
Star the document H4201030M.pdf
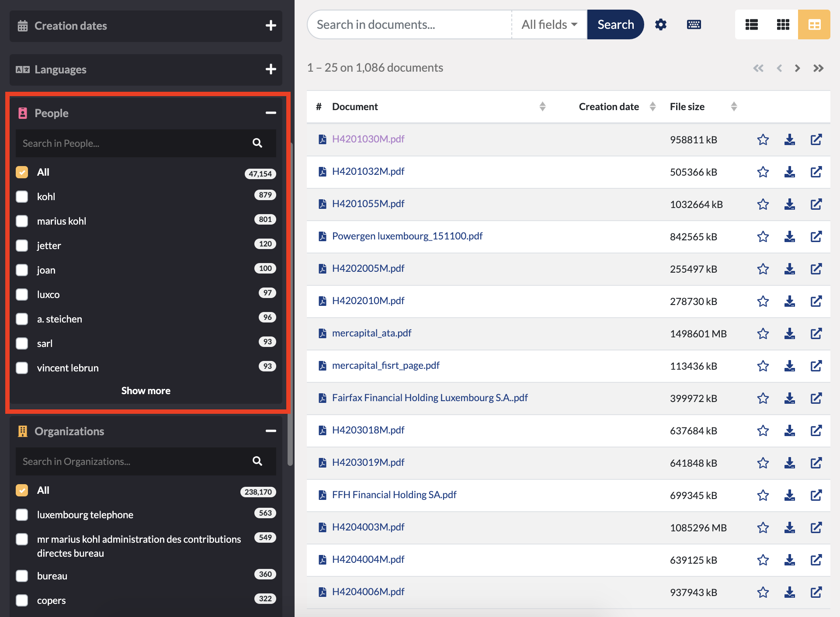763,139
